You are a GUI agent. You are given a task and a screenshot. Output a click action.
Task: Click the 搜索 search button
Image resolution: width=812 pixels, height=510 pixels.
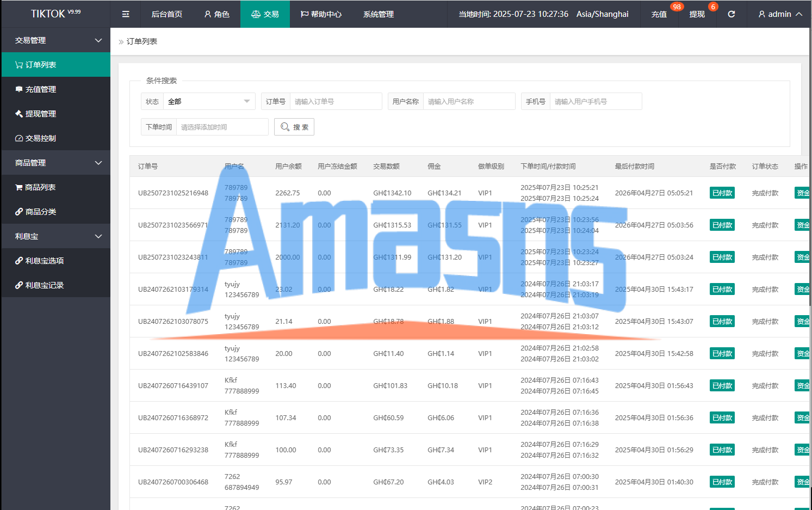[x=294, y=127]
